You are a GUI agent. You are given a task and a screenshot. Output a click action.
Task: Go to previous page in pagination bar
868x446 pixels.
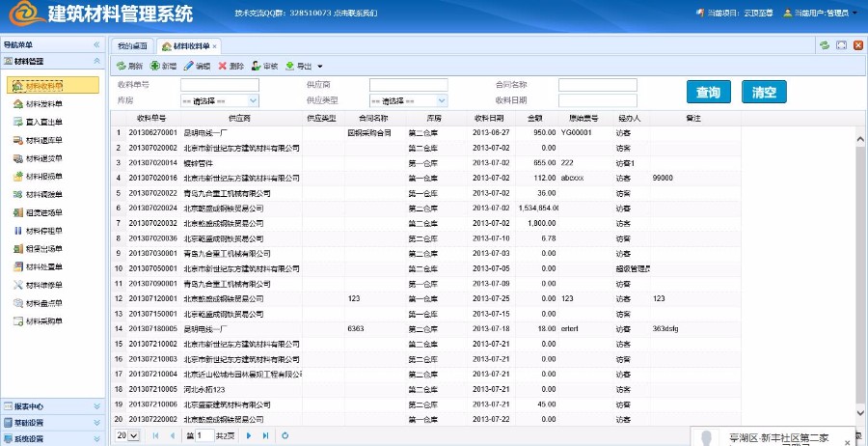click(173, 435)
